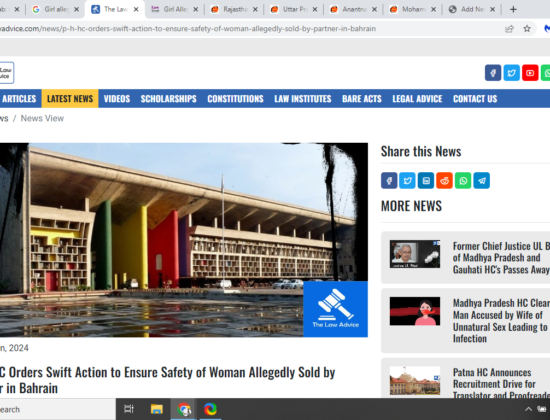Share article via Telegram icon
Screen dimensions: 550x420
pyautogui.click(x=482, y=181)
